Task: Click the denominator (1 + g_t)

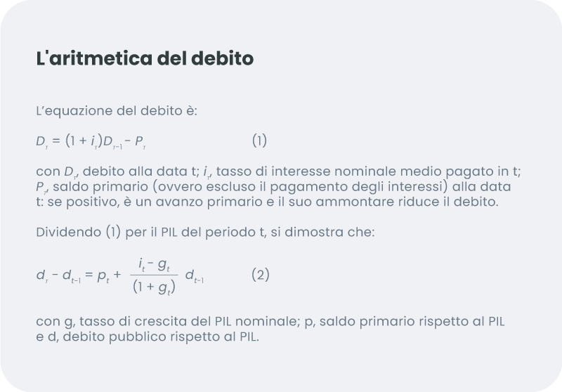Action: [154, 287]
